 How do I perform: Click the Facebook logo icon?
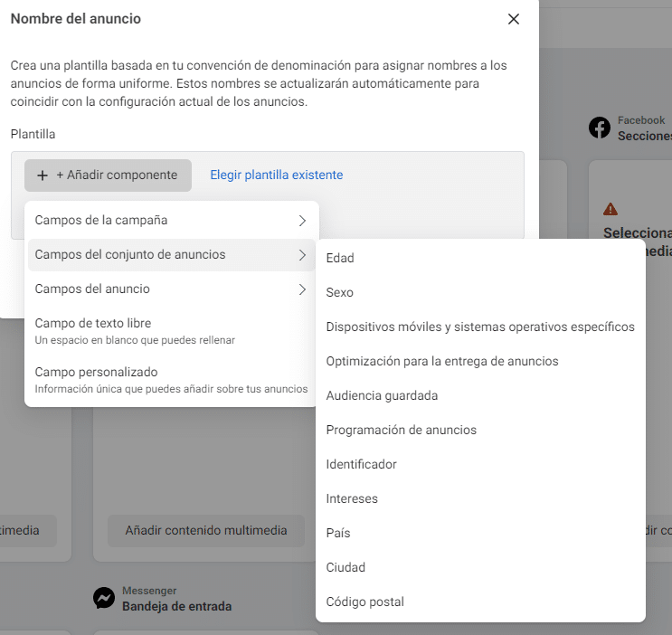point(600,128)
